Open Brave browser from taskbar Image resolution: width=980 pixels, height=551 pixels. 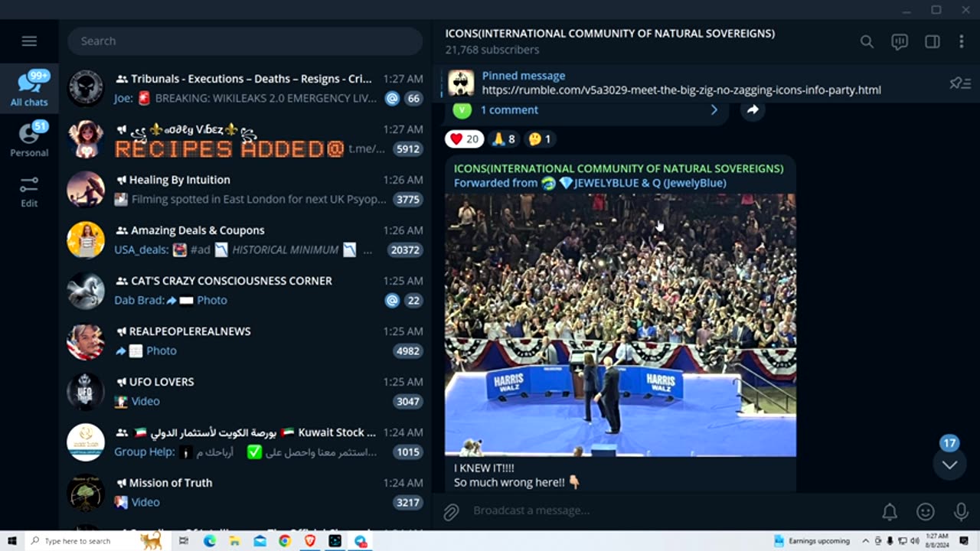(x=310, y=541)
